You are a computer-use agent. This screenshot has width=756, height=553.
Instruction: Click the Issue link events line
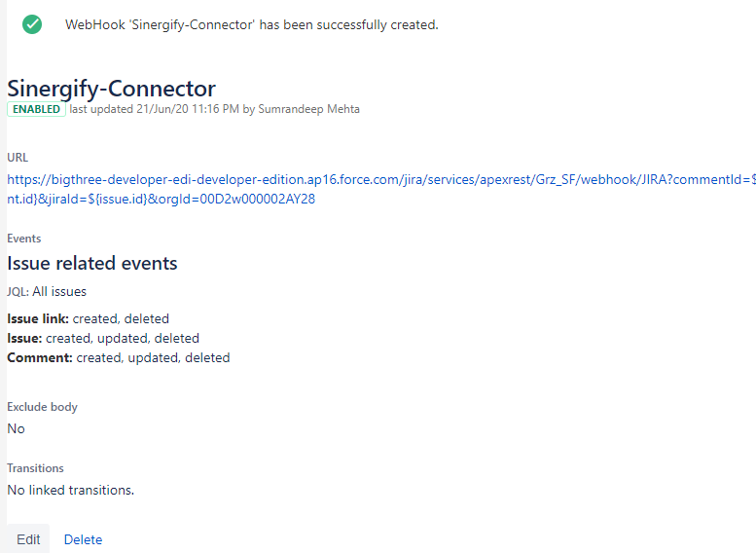(x=89, y=318)
